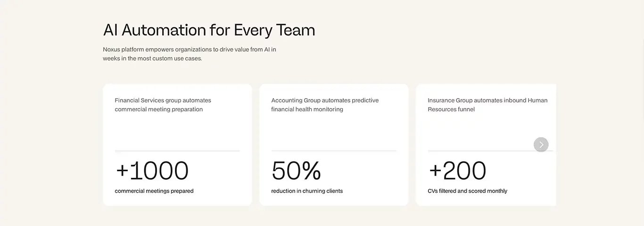
Task: Open the Accounting Group card title
Action: 325,105
